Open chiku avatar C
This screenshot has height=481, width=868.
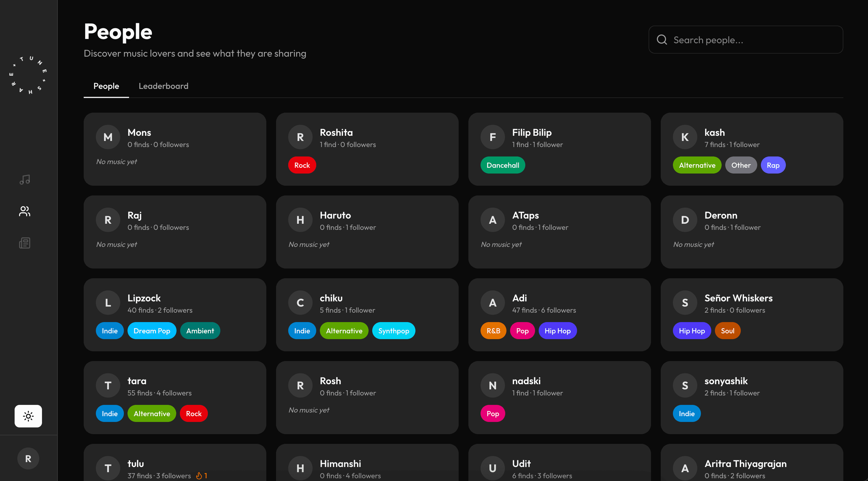pos(300,303)
